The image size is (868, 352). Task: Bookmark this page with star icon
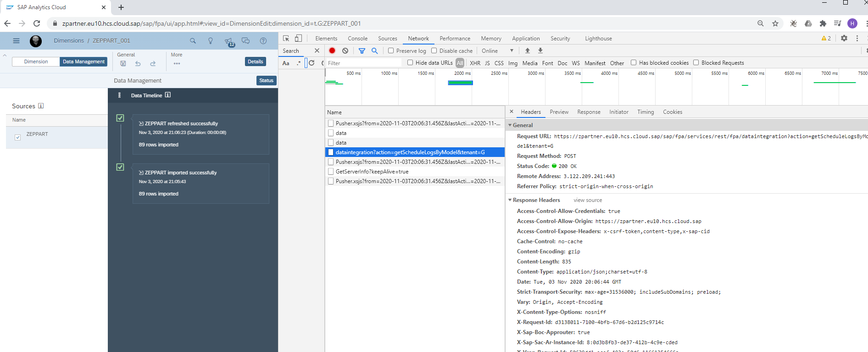(775, 23)
